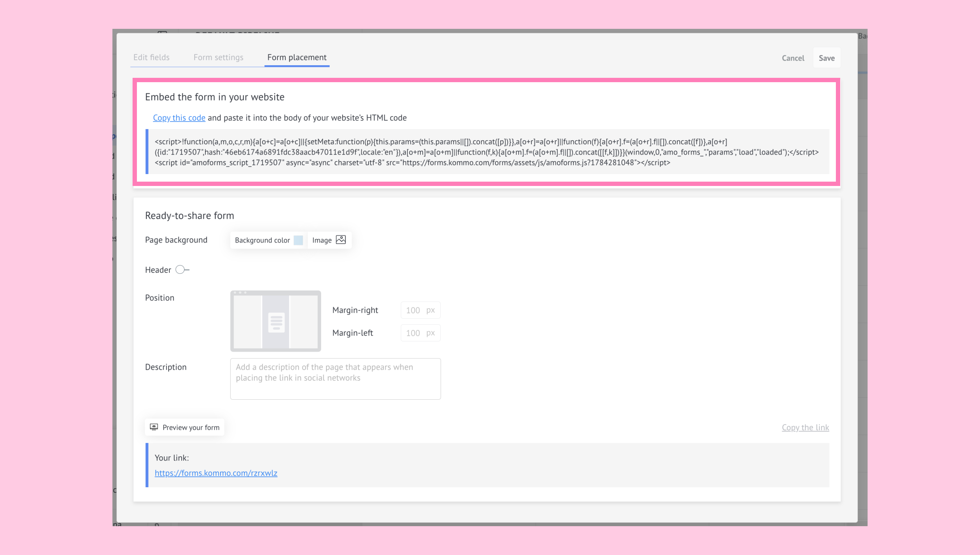This screenshot has width=980, height=555.
Task: Click the Description label
Action: tap(166, 367)
